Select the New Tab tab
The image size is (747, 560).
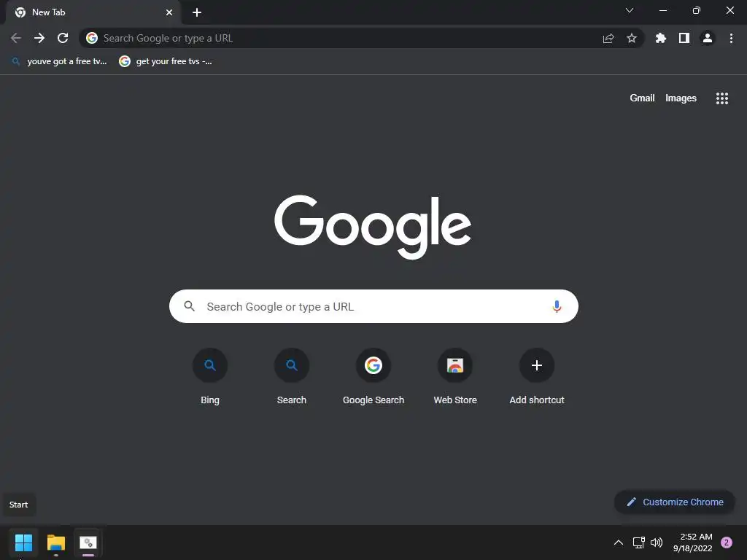tap(93, 12)
